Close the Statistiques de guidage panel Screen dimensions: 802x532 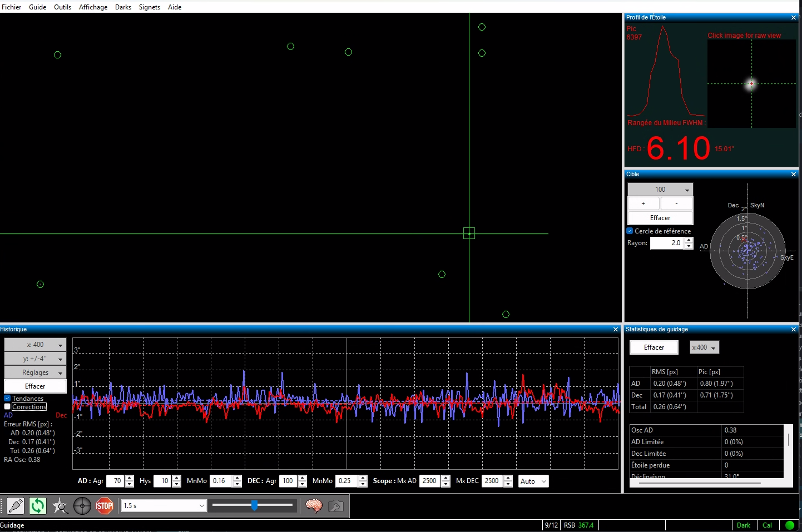pos(794,330)
